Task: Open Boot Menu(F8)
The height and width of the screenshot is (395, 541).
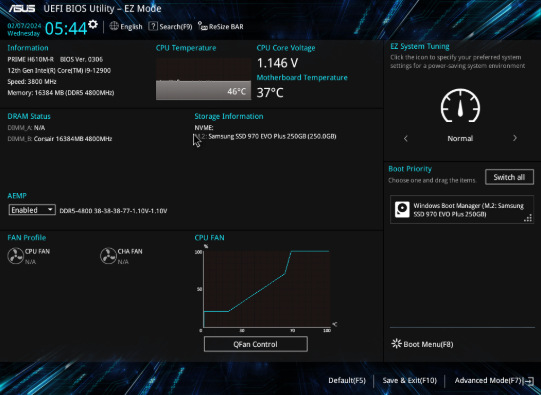Action: pos(422,344)
